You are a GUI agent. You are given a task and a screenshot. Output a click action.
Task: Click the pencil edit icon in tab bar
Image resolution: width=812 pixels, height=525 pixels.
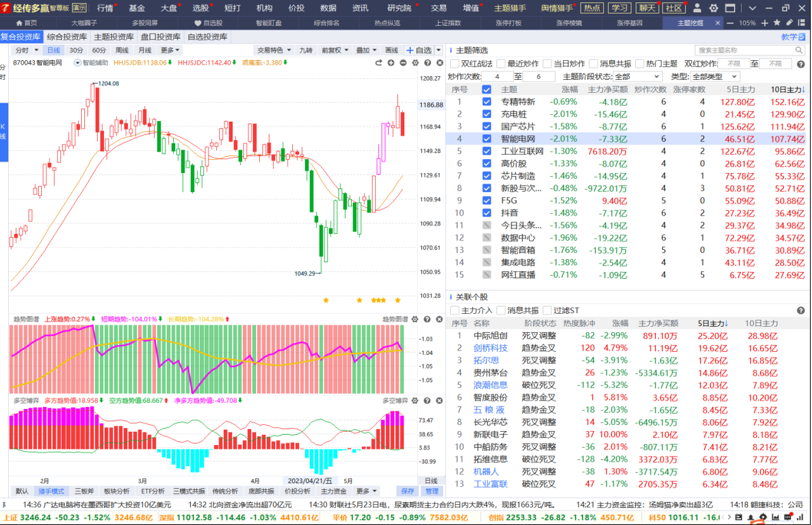[x=789, y=23]
